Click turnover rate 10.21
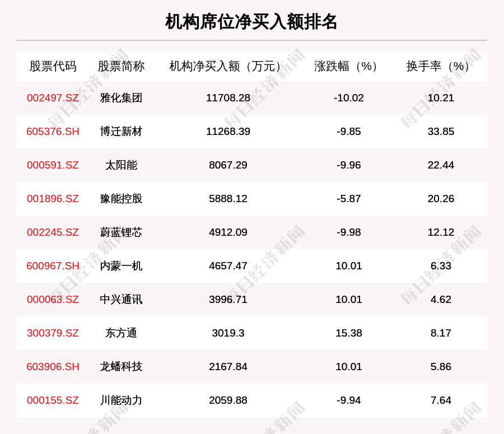504x434 pixels. [441, 98]
